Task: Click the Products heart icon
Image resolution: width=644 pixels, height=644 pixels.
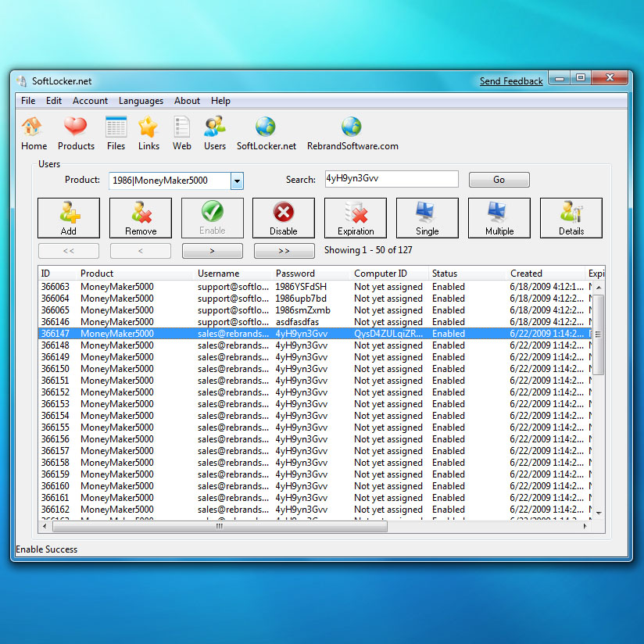Action: 76,132
